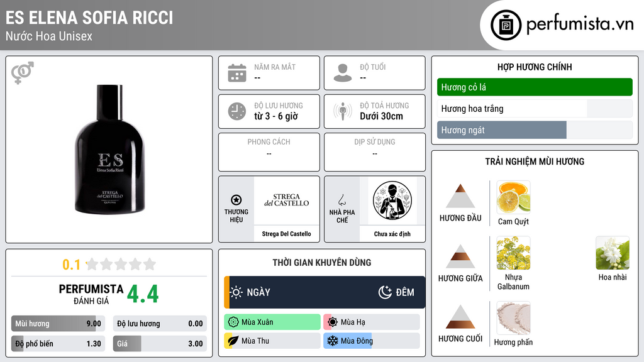Screen dimensions: 644x362
Task: Click the Strega del Castello brand logo
Action: point(287,200)
